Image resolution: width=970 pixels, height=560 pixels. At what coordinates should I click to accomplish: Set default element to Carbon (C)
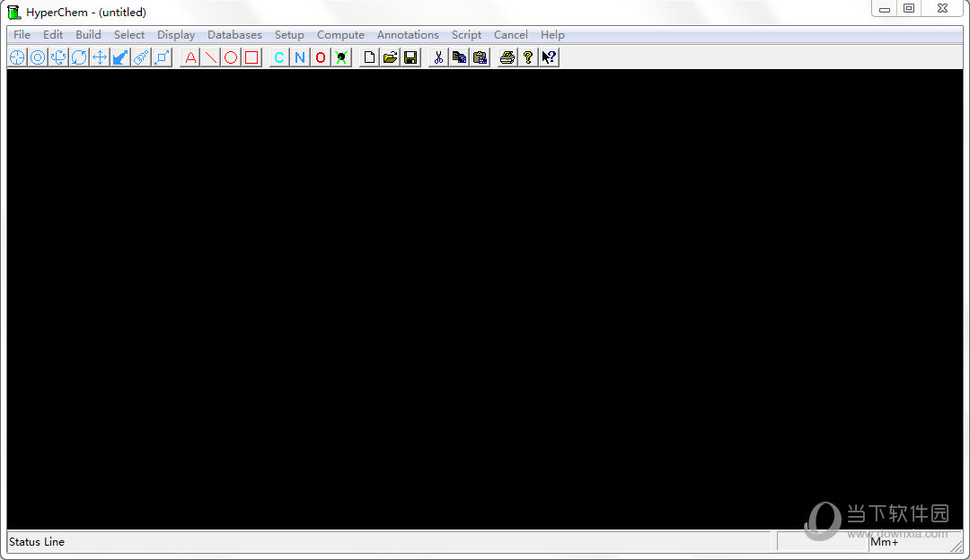point(279,57)
